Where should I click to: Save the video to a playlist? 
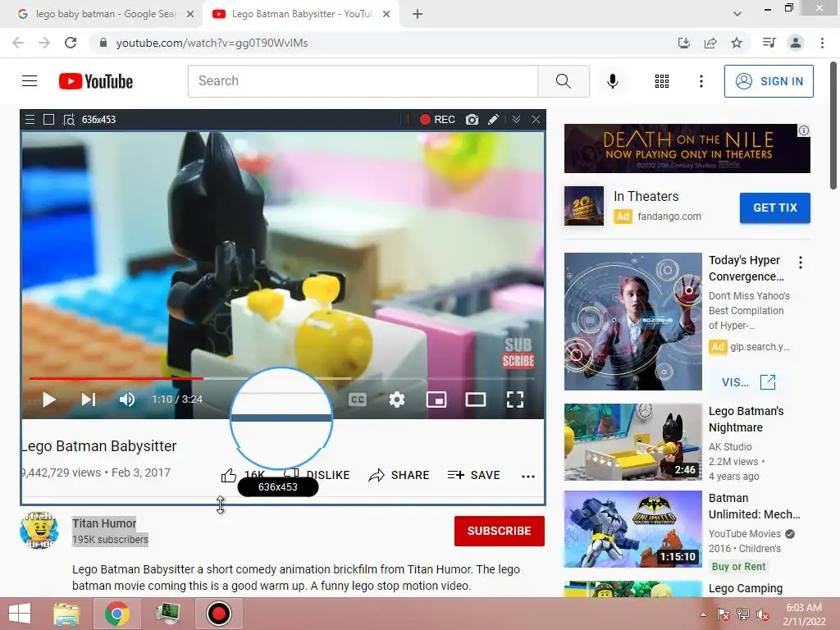(x=473, y=475)
